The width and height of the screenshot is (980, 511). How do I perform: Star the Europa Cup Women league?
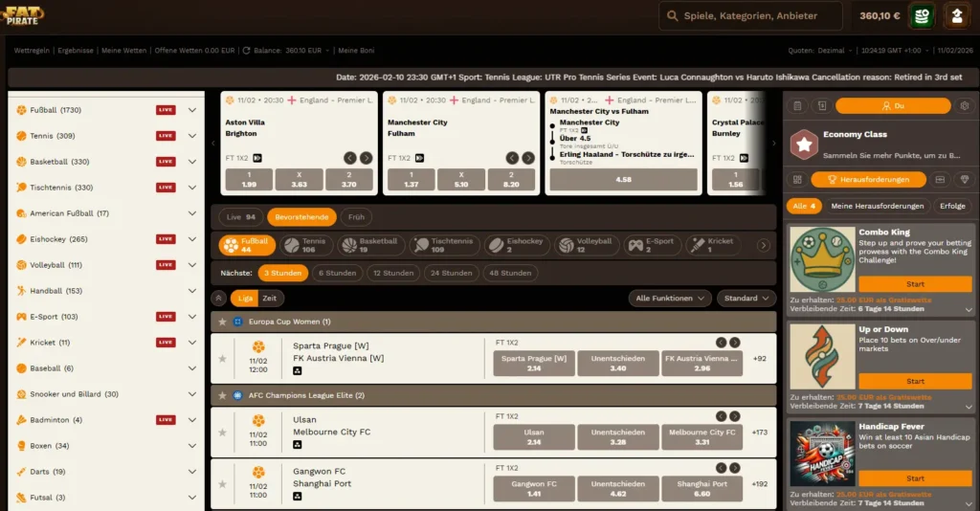point(222,322)
